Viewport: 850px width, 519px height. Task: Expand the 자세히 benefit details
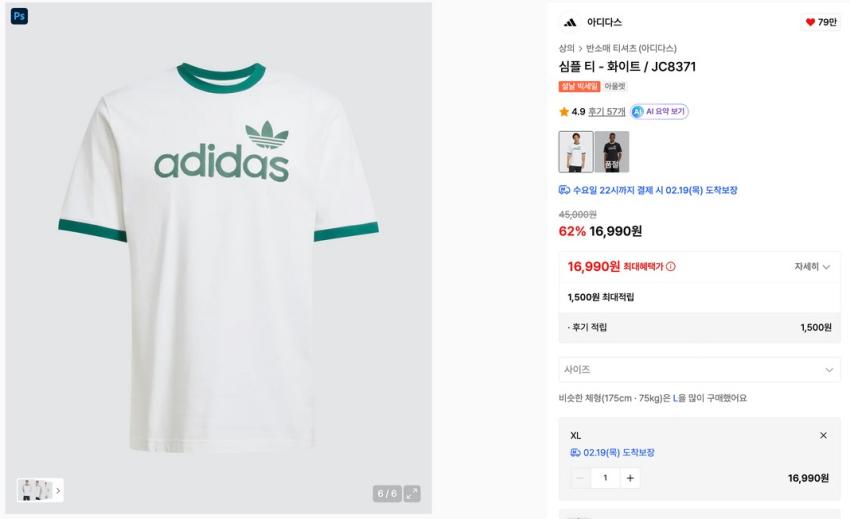[x=812, y=267]
